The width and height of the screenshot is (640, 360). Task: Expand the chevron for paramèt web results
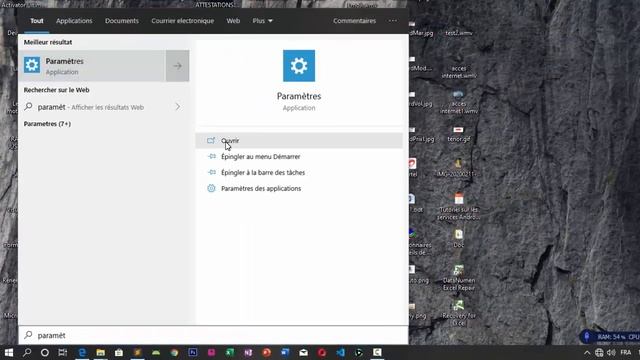click(178, 107)
